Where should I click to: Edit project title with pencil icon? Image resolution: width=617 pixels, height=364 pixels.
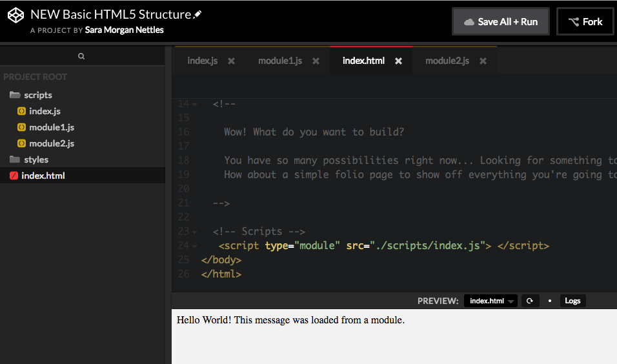(197, 15)
